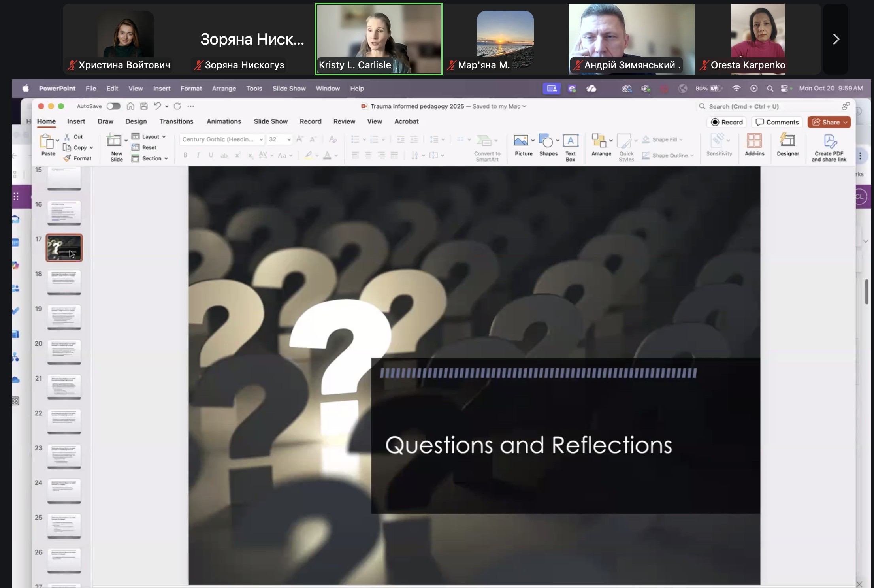
Task: Toggle the AutoSave switch
Action: 113,106
